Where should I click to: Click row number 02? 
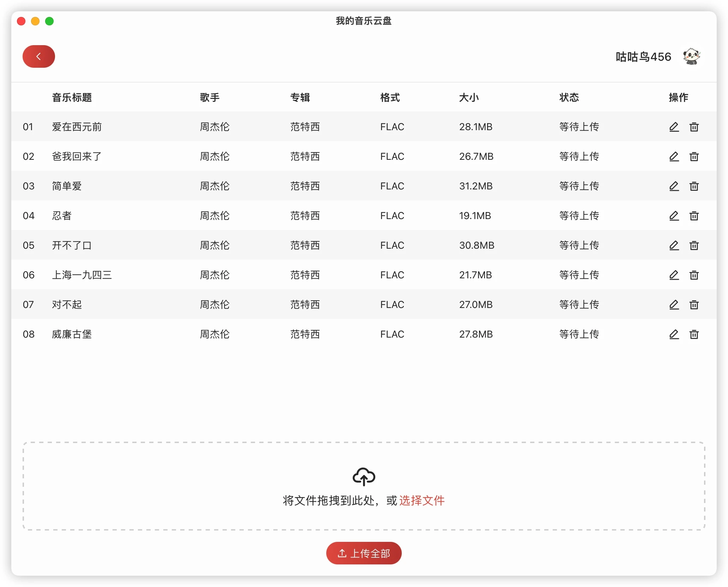[x=29, y=156]
